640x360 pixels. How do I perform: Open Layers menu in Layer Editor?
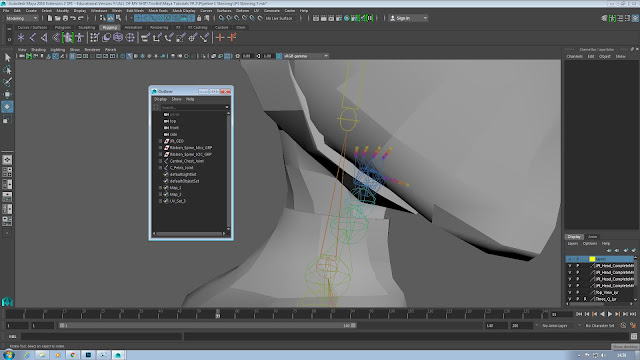click(x=573, y=243)
